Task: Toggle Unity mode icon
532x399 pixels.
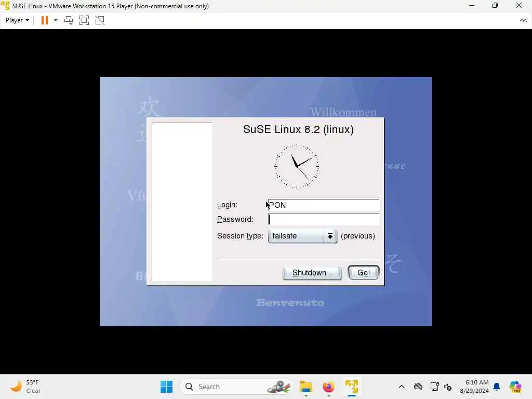Action: tap(100, 20)
